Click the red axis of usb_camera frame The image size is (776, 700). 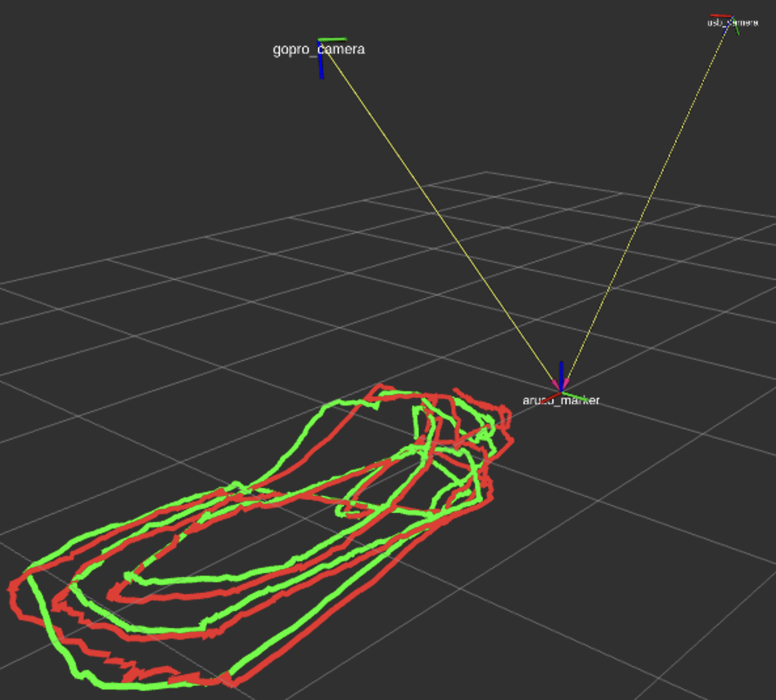pyautogui.click(x=720, y=16)
